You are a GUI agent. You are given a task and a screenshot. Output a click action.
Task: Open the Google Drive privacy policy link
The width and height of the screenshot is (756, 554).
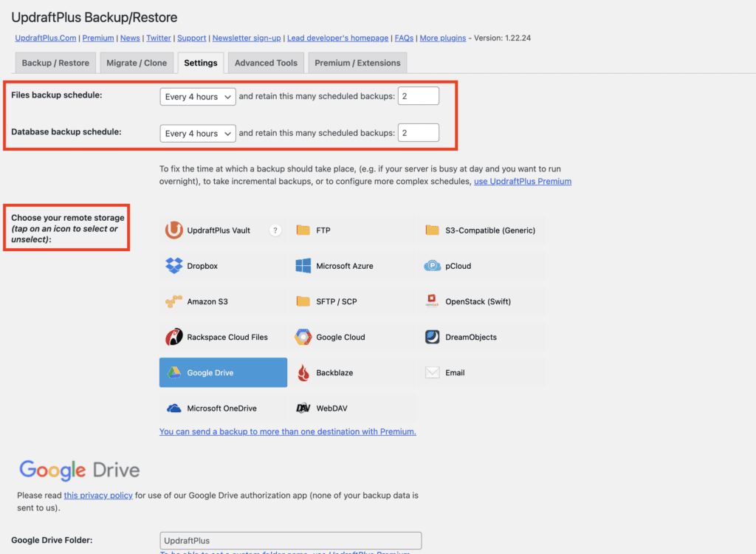[x=98, y=495]
